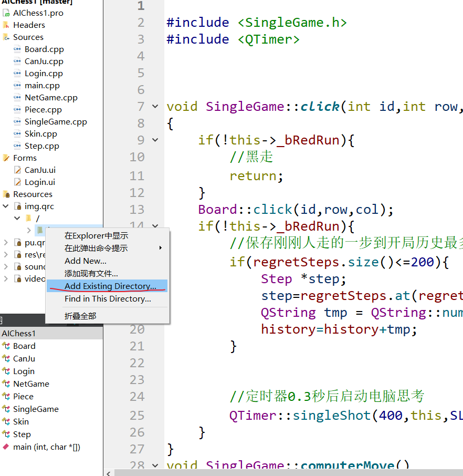Click the horizontal scrollbar left arrow
Viewport: 463px width, 476px height.
tap(108, 473)
